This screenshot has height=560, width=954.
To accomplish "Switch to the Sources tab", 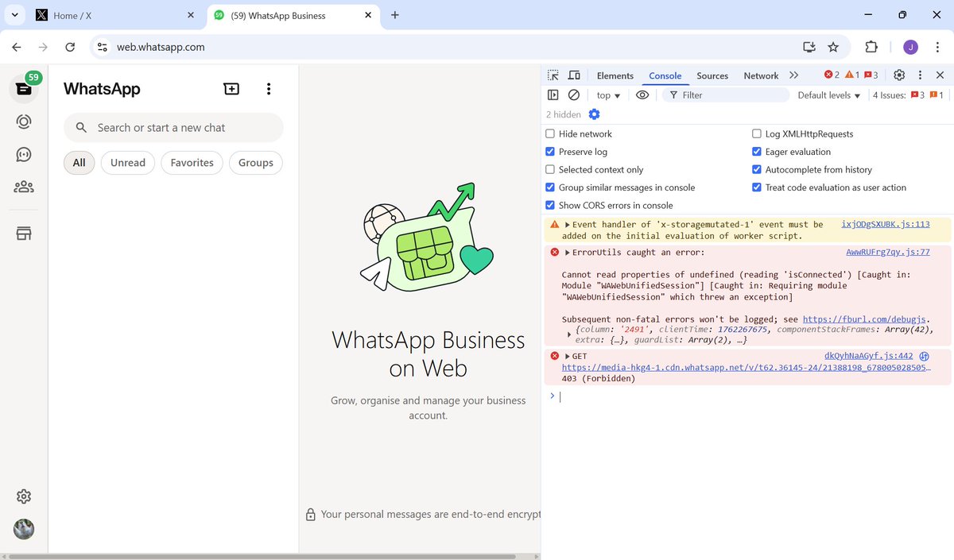I will tap(712, 75).
